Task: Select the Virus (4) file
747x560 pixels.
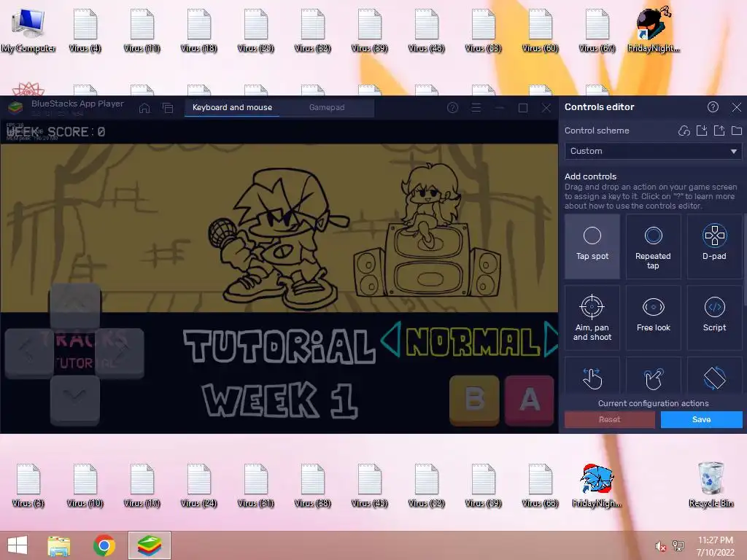Action: [85, 31]
